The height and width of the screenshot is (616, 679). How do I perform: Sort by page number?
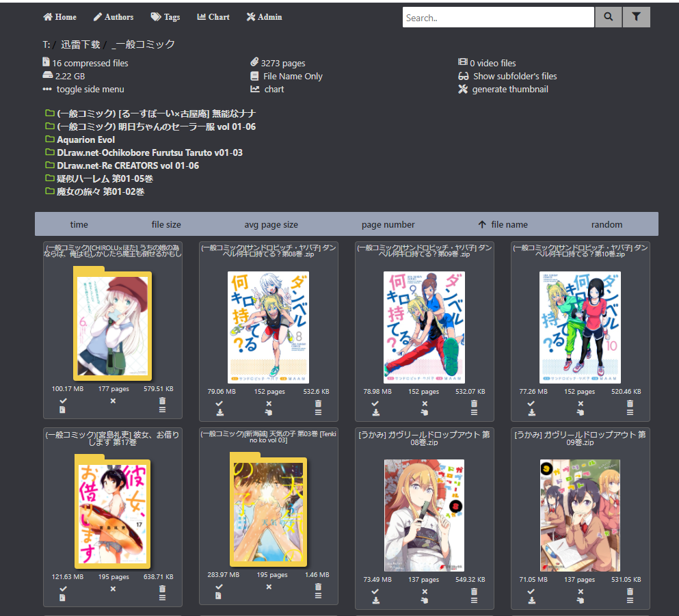point(388,224)
